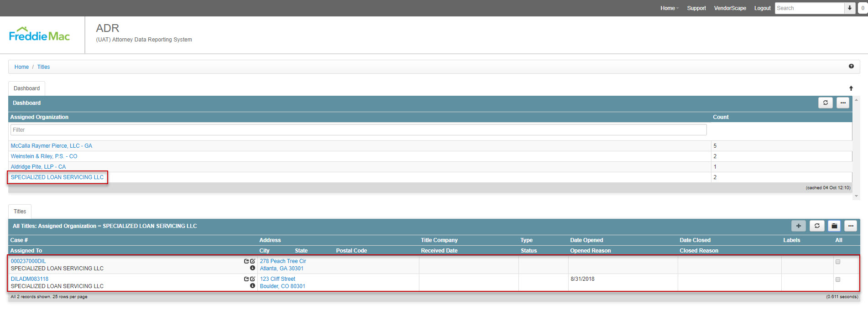Tick the checkbox for case DILADM083118

[x=838, y=279]
